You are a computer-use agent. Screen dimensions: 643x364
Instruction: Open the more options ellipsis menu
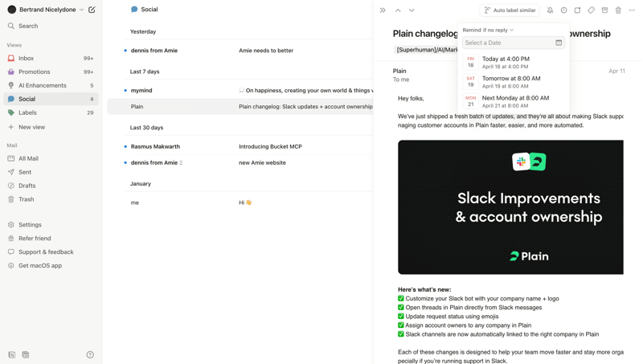pyautogui.click(x=632, y=10)
